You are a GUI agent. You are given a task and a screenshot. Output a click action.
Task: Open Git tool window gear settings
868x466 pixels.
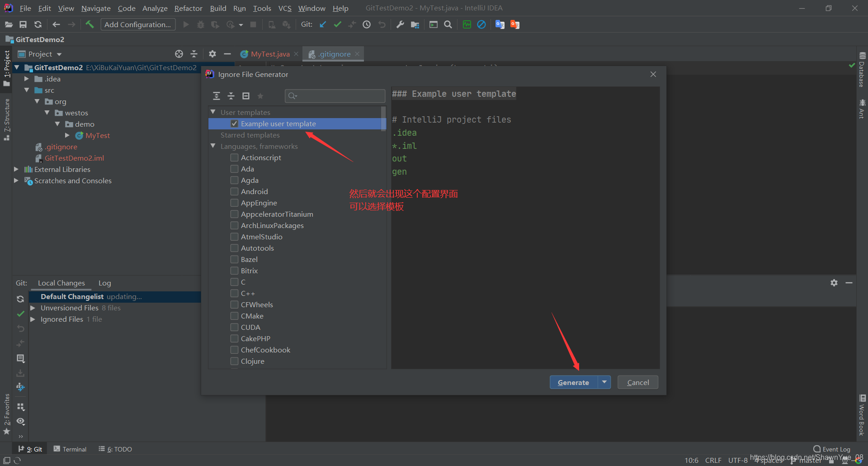[x=834, y=283]
